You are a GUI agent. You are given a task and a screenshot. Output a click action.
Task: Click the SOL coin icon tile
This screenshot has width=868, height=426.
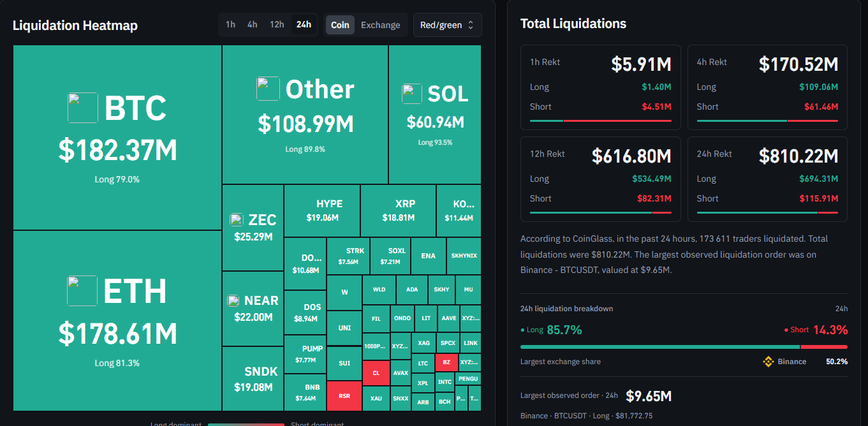[412, 94]
